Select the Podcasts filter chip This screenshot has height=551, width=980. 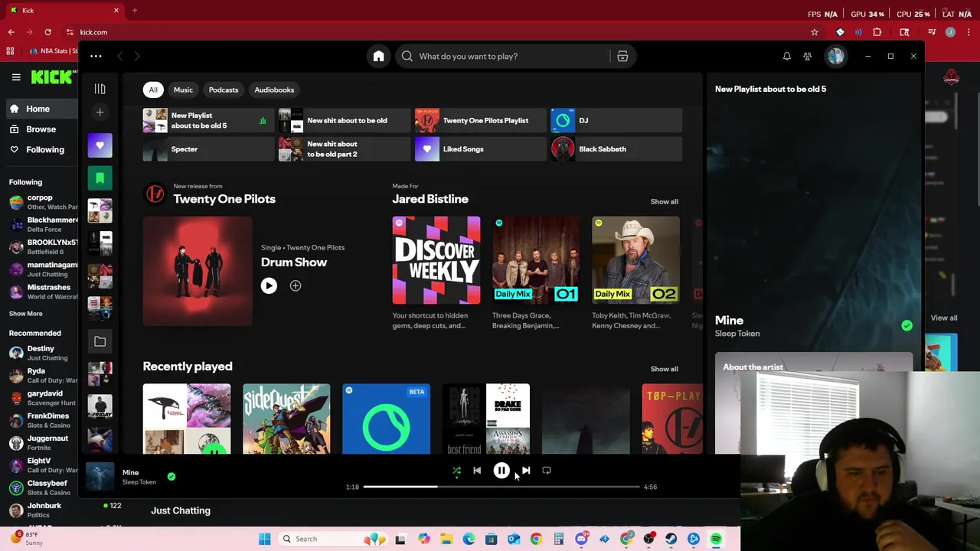(224, 90)
